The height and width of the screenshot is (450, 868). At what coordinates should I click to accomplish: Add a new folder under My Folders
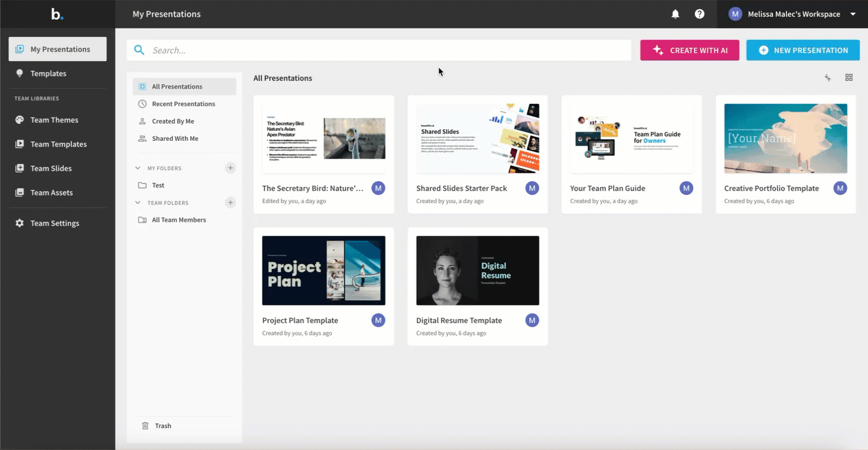click(x=231, y=168)
